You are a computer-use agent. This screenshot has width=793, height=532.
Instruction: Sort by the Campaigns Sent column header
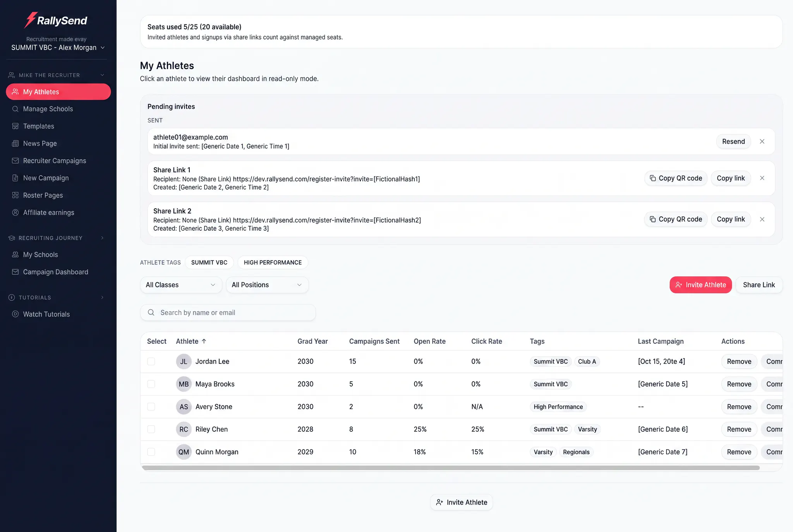point(374,341)
